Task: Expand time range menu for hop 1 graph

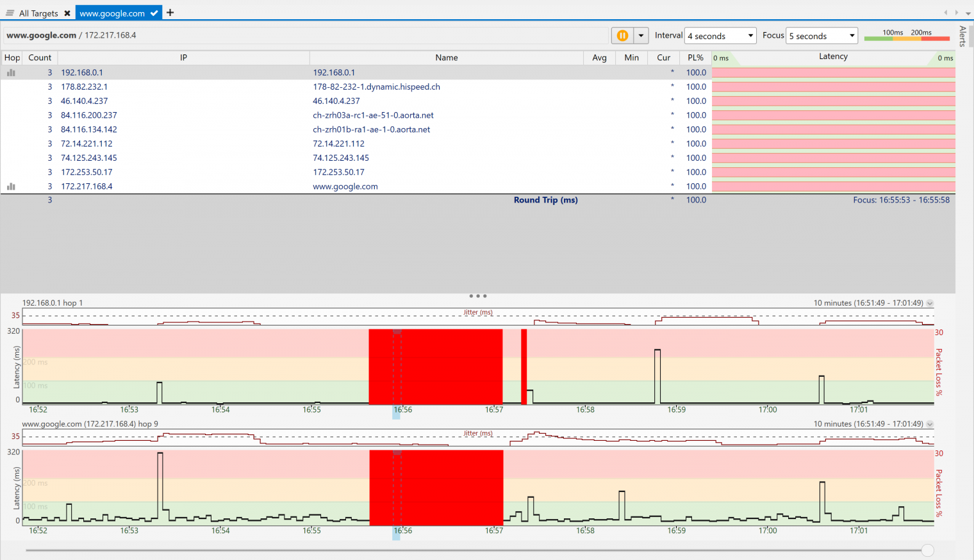Action: tap(930, 303)
